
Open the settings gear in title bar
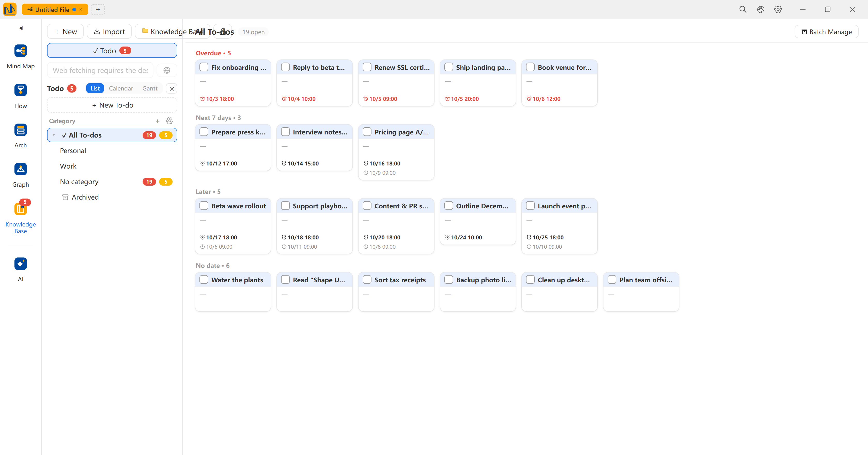[778, 10]
